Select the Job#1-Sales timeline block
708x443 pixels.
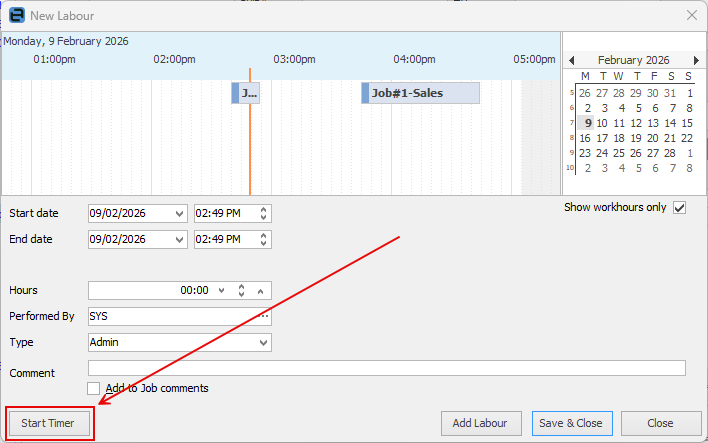click(x=420, y=93)
